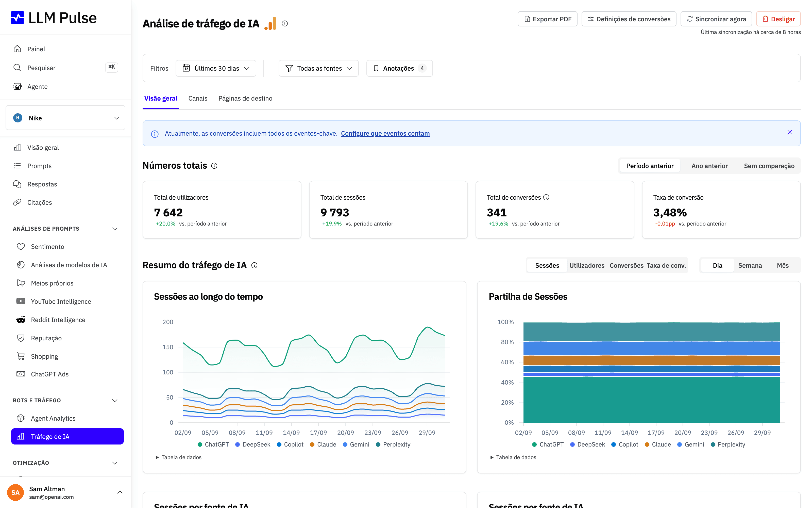Click the Claude legend swatch in Sessões chart

(x=312, y=444)
